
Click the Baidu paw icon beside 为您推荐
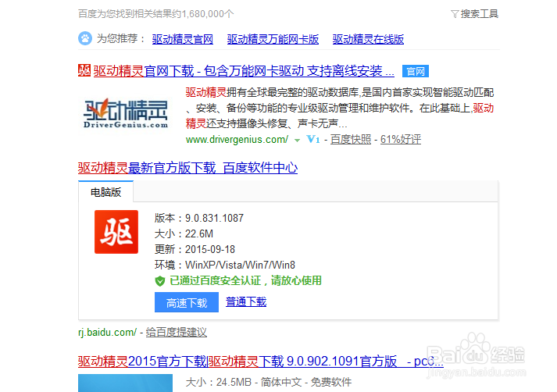tap(85, 38)
